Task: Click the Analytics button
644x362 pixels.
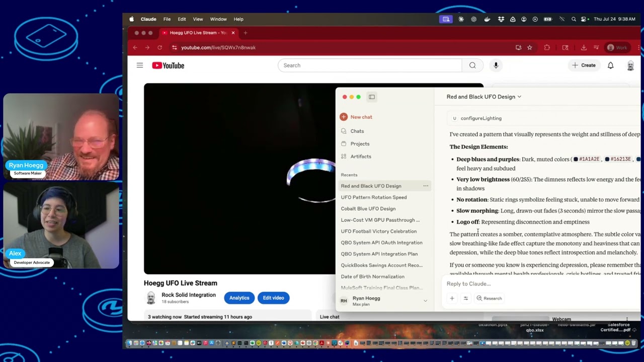Action: pos(239,298)
